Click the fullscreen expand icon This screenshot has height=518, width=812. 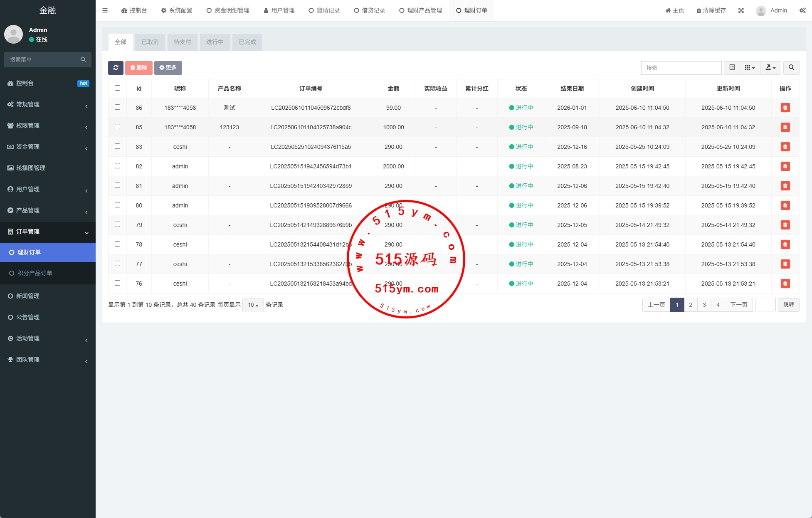pyautogui.click(x=741, y=10)
